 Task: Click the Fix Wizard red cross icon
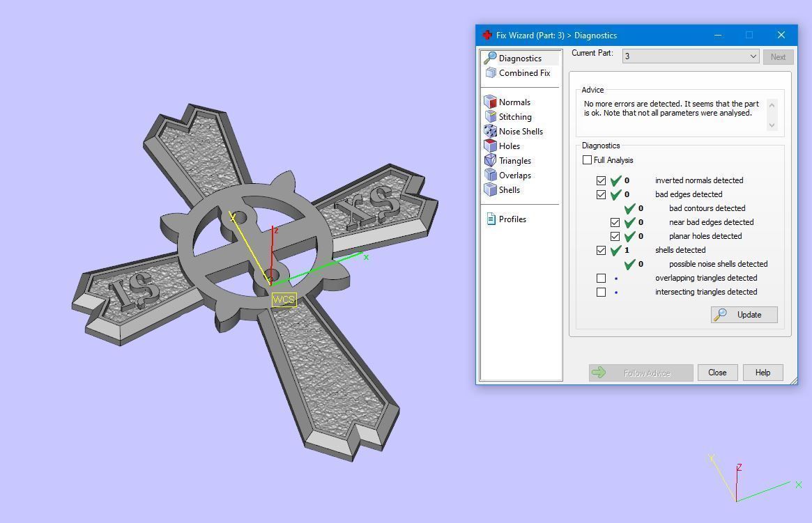487,36
